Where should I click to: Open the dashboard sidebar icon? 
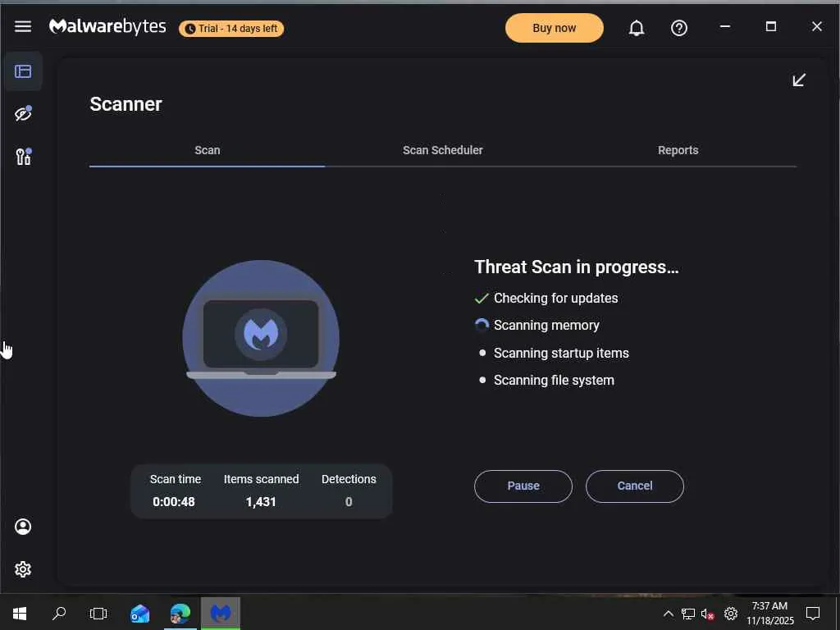(x=22, y=71)
